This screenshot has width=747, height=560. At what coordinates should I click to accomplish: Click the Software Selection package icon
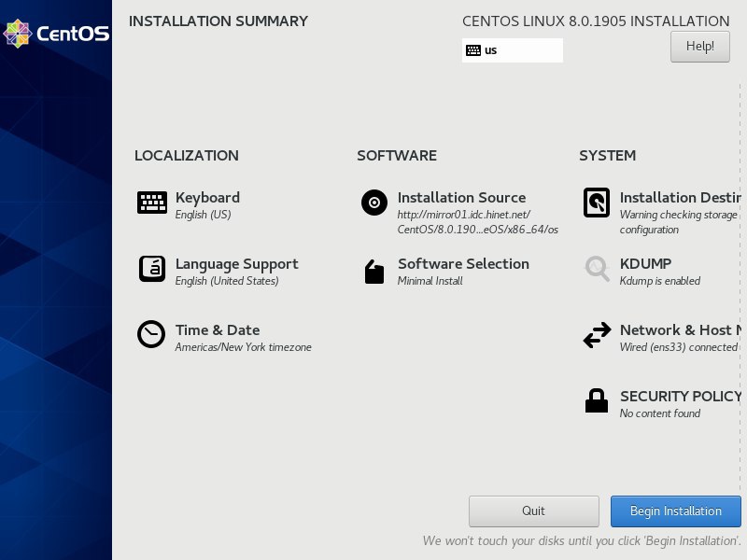coord(374,272)
